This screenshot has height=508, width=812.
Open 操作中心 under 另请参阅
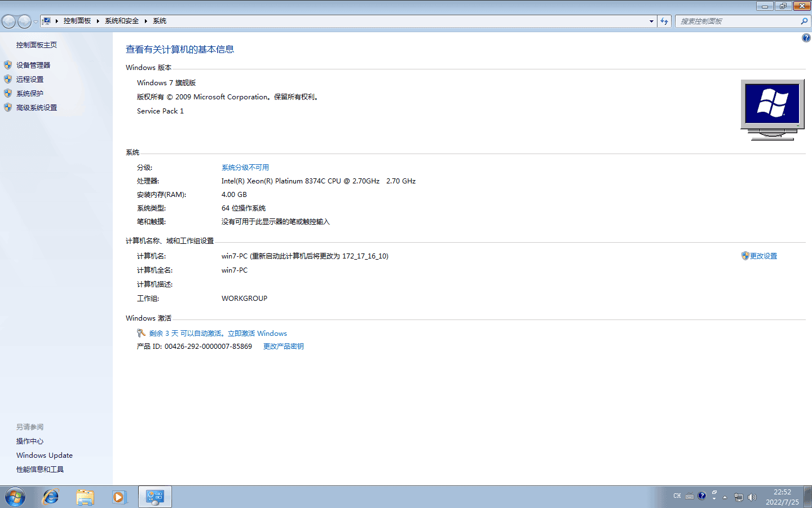[x=30, y=441]
